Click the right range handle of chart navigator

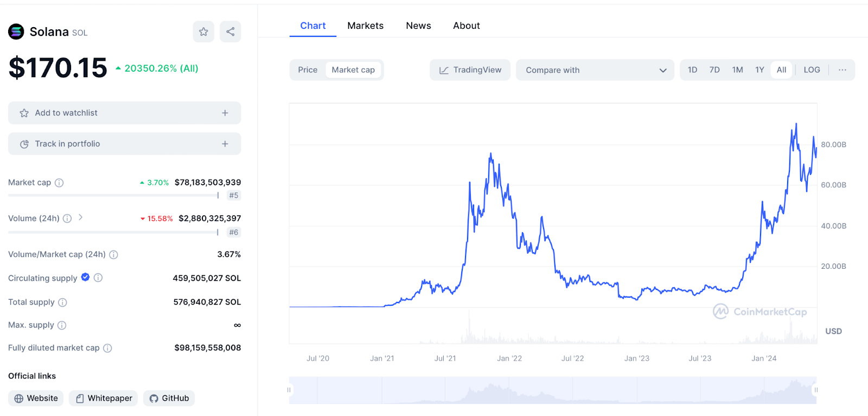point(816,390)
